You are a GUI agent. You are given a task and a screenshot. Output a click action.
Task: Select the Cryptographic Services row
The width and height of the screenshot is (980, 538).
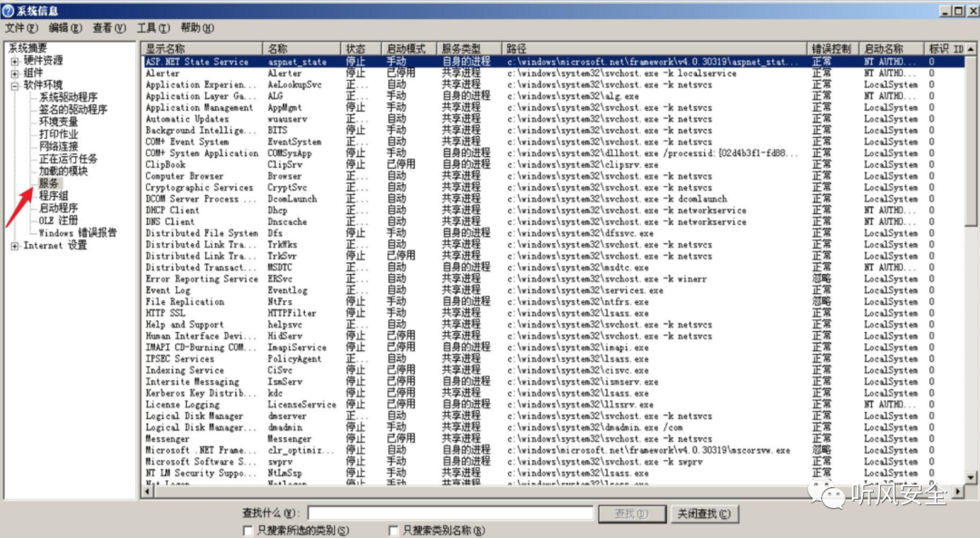tap(554, 188)
